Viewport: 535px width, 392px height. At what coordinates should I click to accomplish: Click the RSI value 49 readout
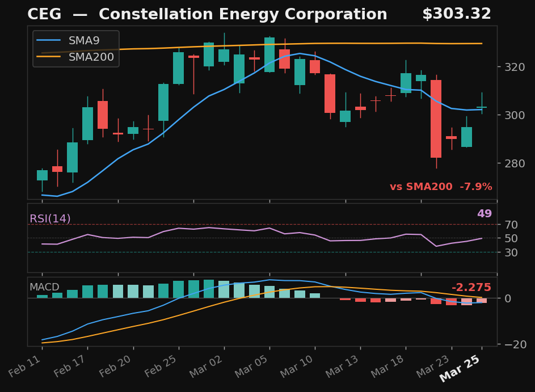click(x=485, y=213)
